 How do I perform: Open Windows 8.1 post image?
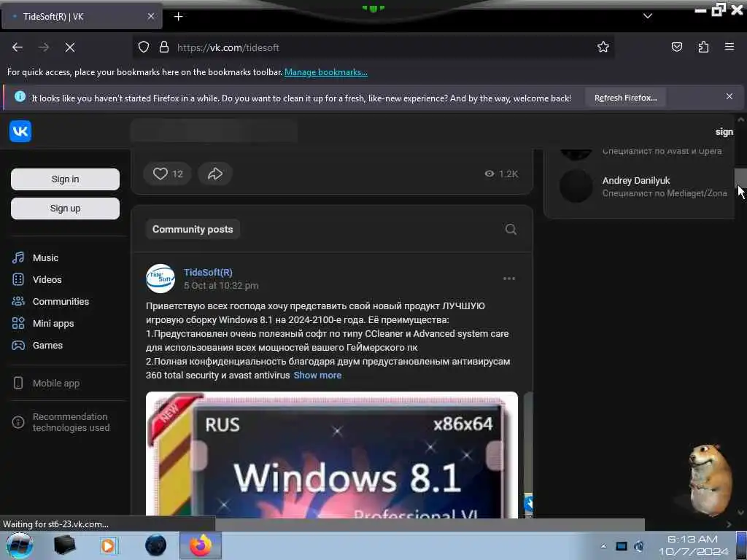click(332, 455)
